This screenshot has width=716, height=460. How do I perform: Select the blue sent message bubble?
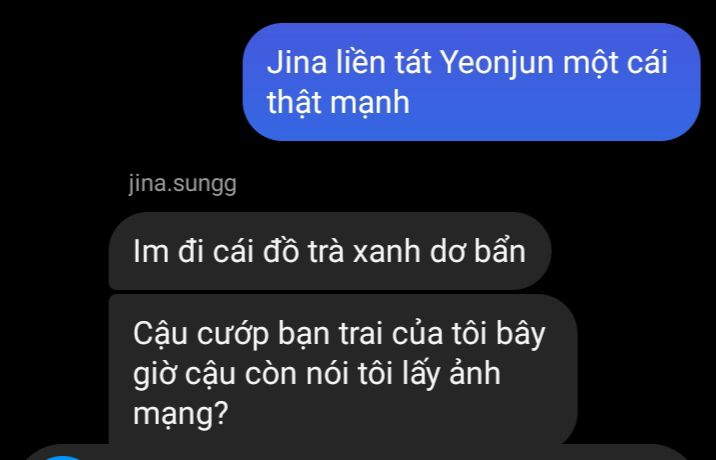coord(471,82)
